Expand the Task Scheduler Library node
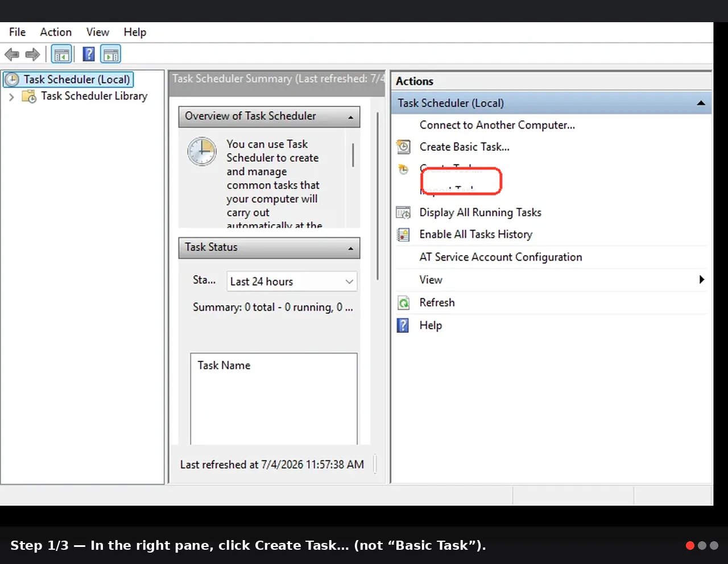The image size is (728, 564). point(11,97)
